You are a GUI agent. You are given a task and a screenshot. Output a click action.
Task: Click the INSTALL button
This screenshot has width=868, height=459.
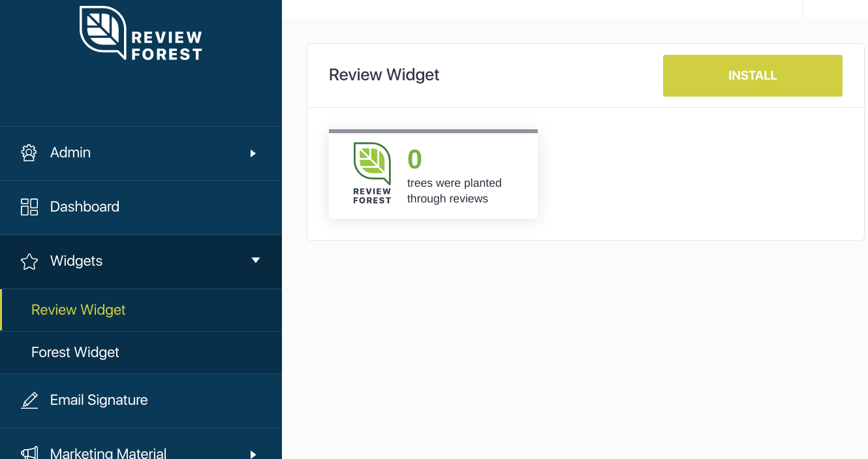[752, 75]
